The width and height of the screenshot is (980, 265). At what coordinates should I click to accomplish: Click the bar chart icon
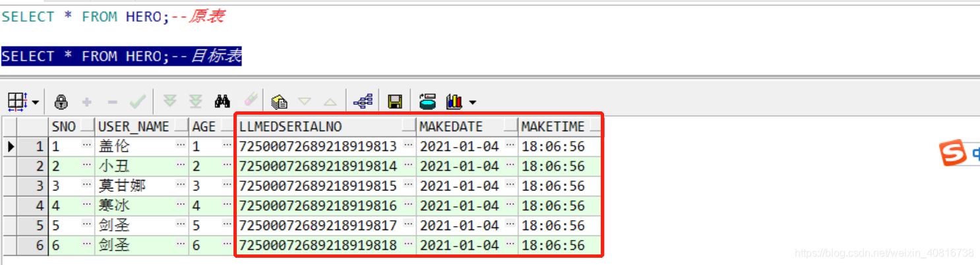tap(454, 102)
